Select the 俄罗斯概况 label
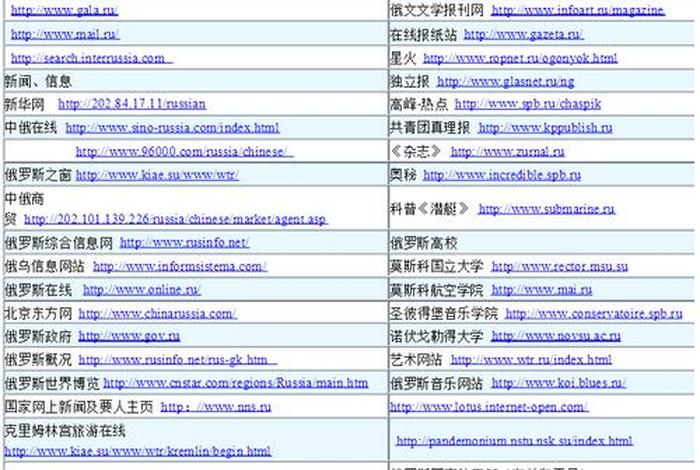 click(x=38, y=360)
